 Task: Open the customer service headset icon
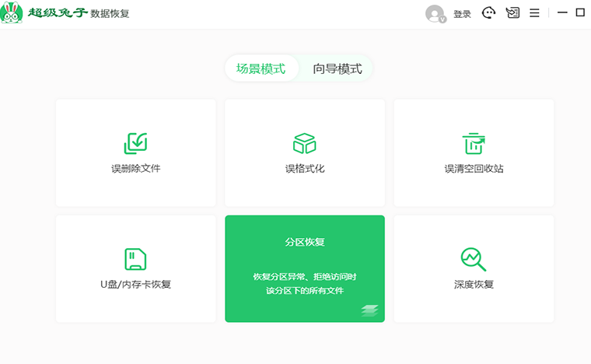488,13
